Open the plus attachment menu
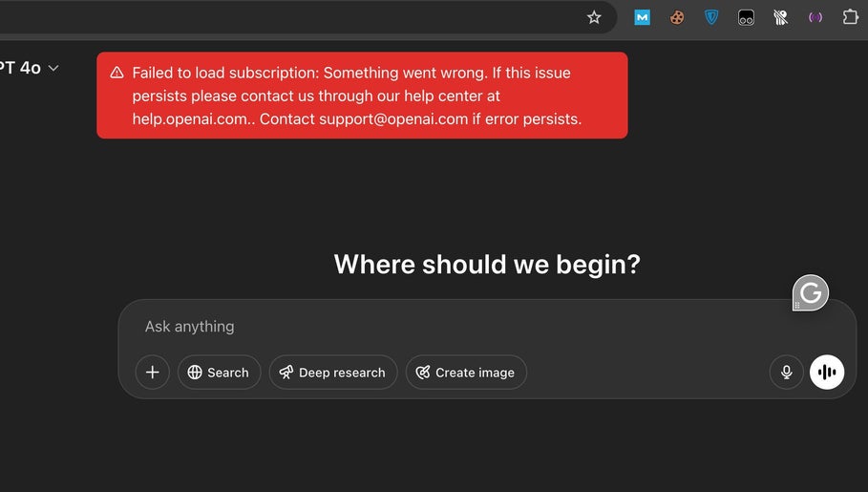Viewport: 868px width, 492px height. [x=152, y=373]
